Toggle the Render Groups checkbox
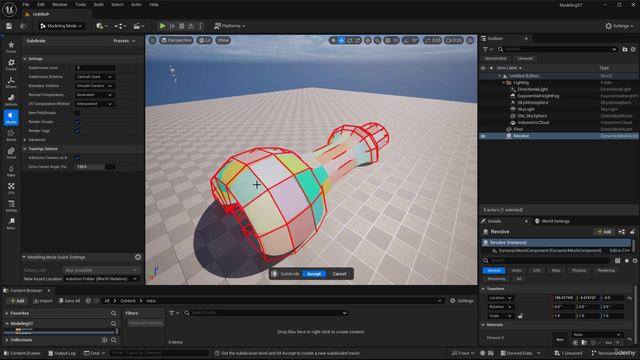The width and height of the screenshot is (640, 360). tap(77, 122)
